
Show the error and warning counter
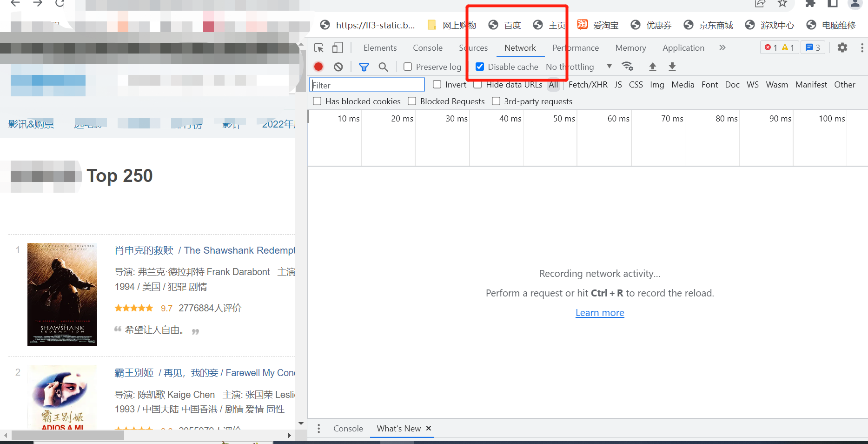point(780,47)
